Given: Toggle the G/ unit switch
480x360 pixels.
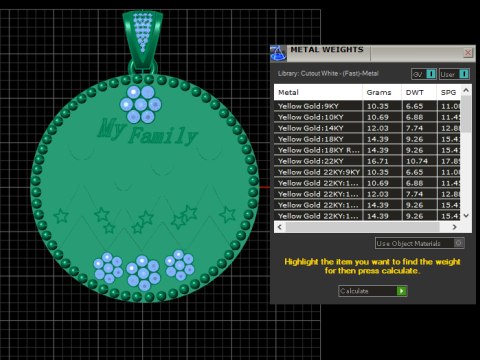Looking at the screenshot, I should coord(424,74).
